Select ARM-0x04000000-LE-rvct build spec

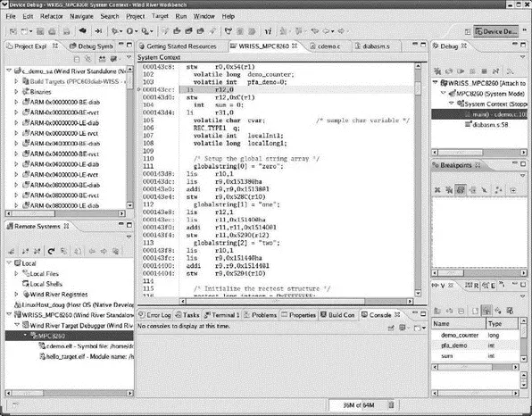(x=61, y=175)
